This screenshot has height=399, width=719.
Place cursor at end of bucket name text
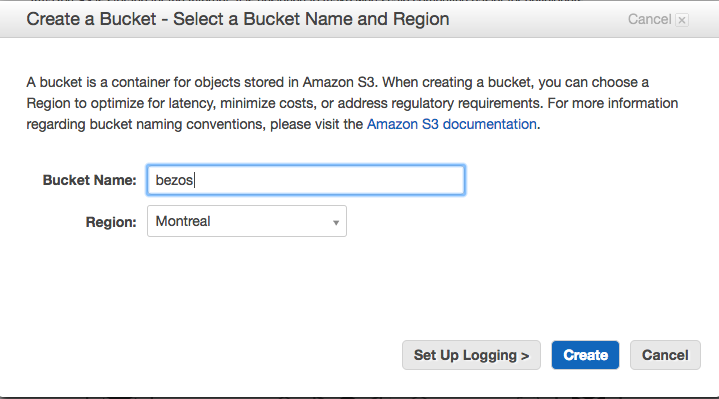194,180
